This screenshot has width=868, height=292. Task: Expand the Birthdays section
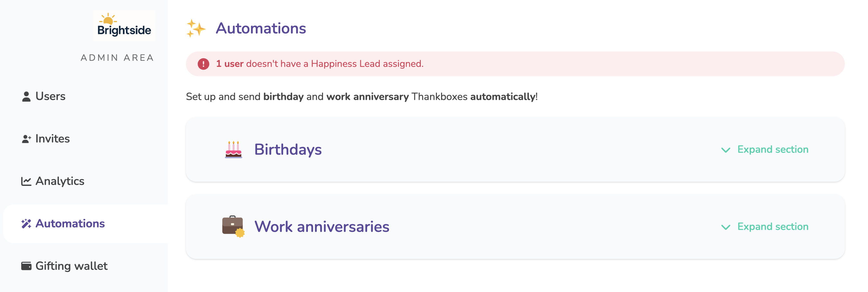[x=764, y=150]
